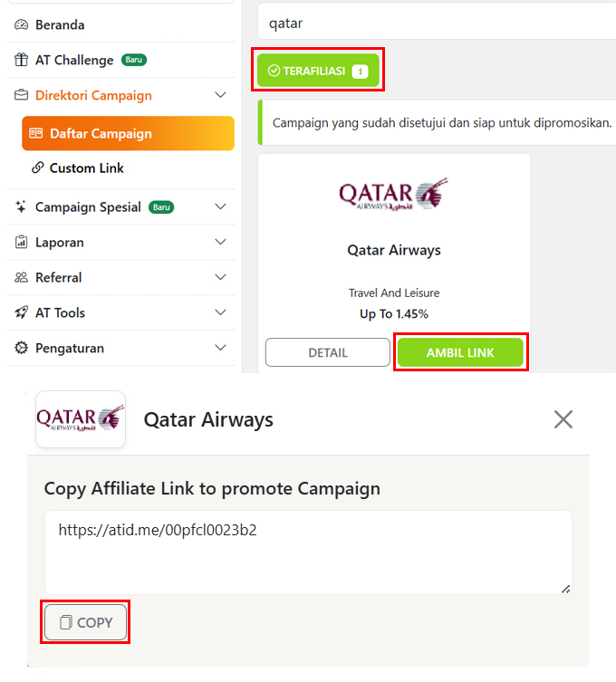
Task: Click the AT Challenge gift icon
Action: point(22,61)
